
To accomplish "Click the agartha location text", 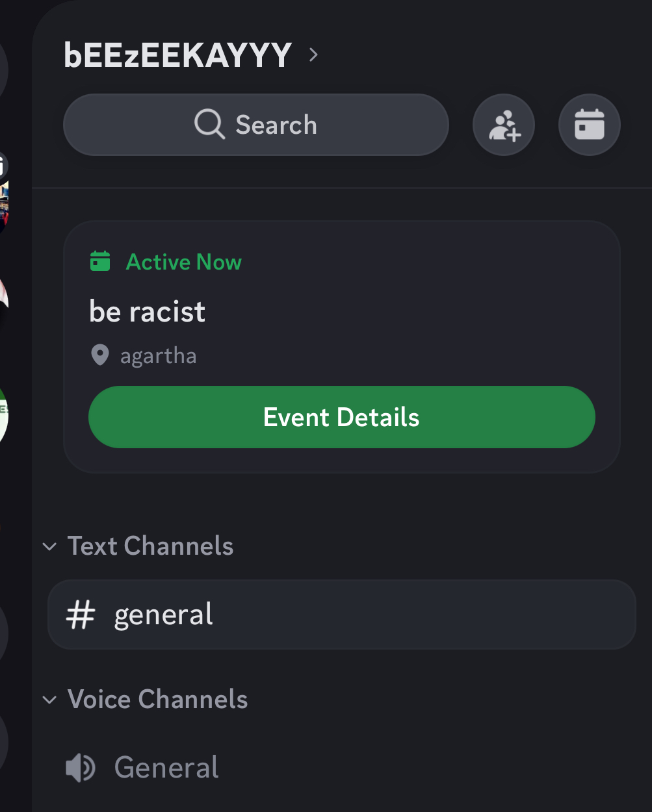I will [x=158, y=356].
